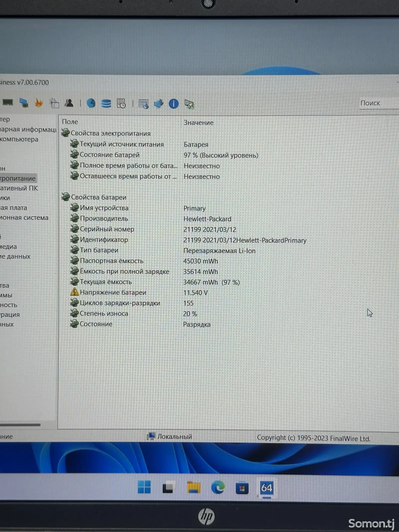The width and height of the screenshot is (399, 532).
Task: Select the Оставшееся время работы row
Action: 128,176
